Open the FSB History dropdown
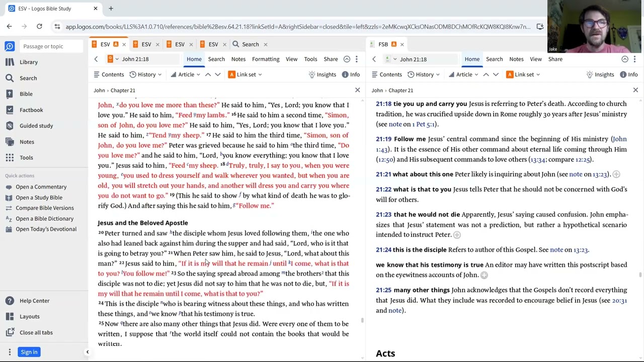 click(424, 74)
